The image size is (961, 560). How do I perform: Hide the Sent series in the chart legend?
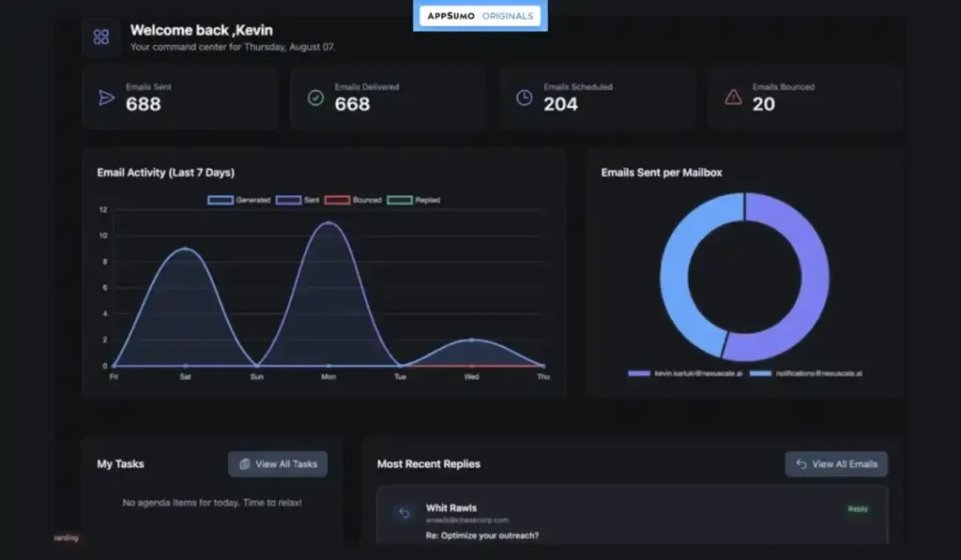[x=299, y=200]
